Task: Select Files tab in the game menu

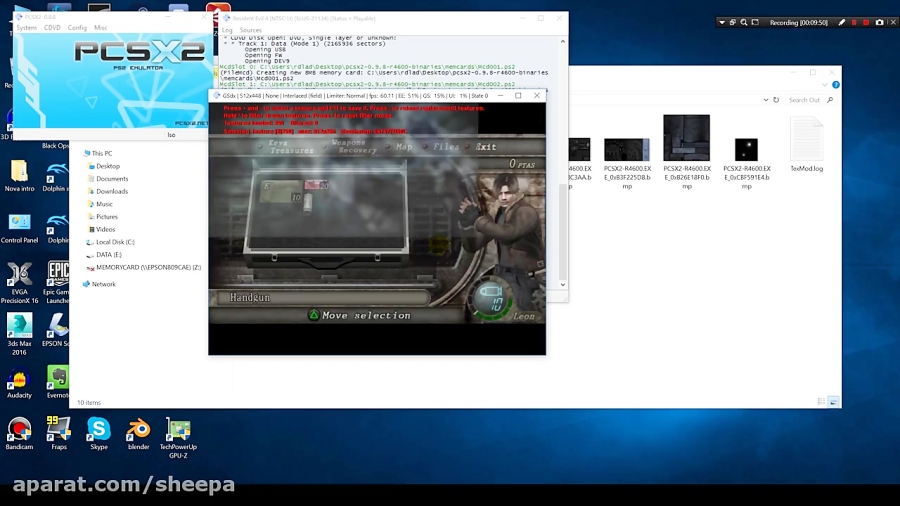Action: click(x=446, y=147)
